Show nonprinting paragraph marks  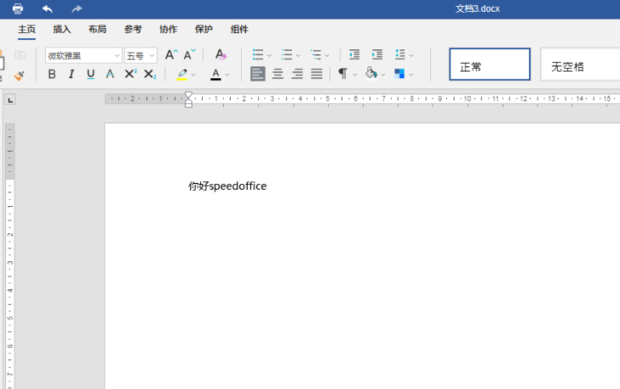click(343, 74)
